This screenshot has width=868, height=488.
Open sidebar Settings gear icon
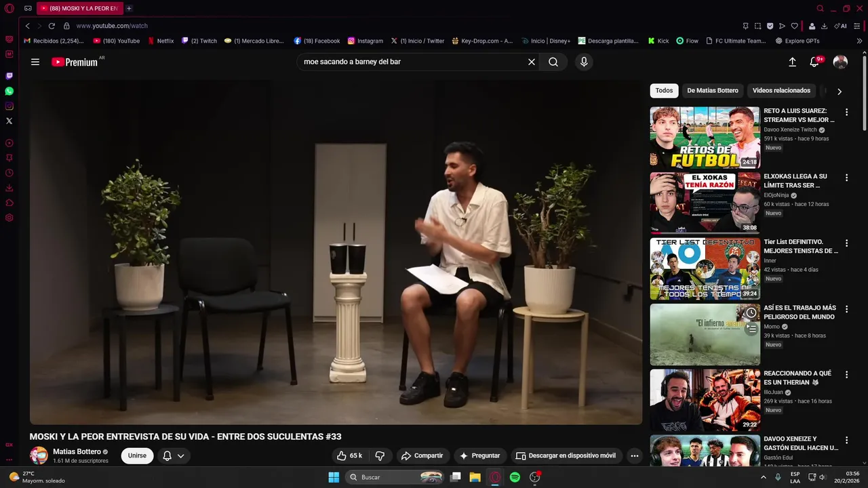pyautogui.click(x=9, y=218)
